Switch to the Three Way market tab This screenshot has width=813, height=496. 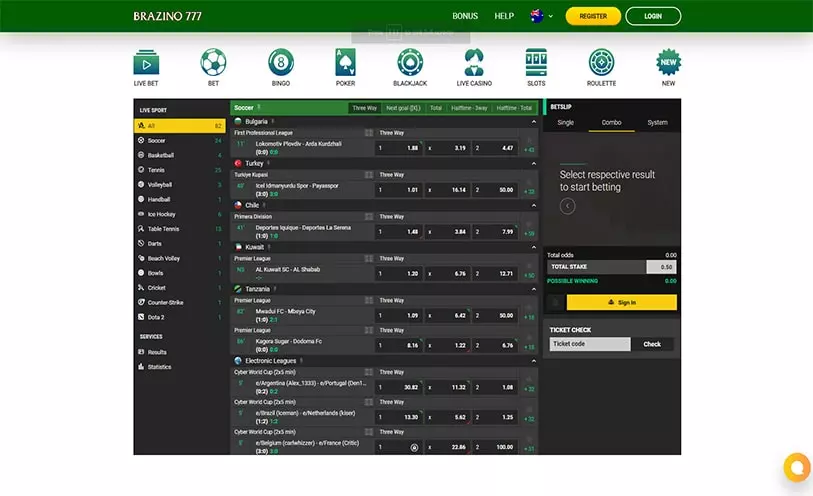(365, 108)
